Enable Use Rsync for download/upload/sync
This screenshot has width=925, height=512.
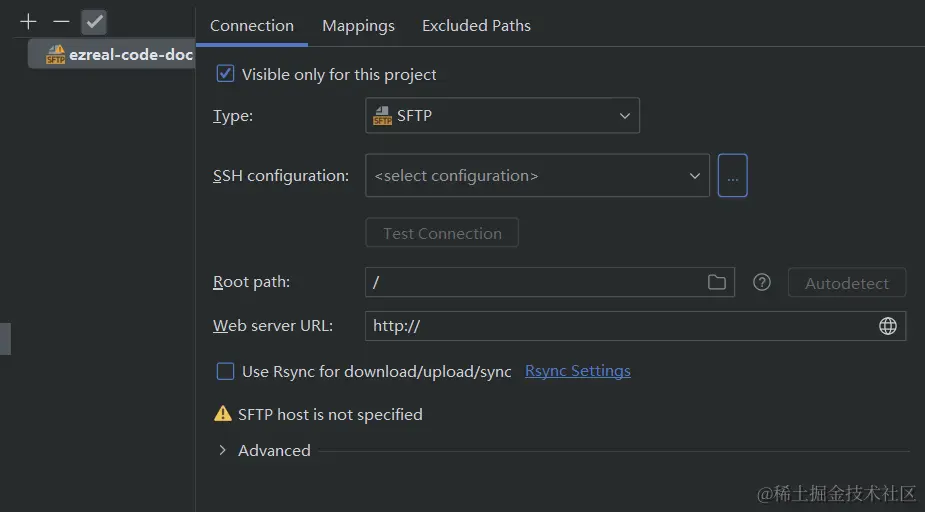pos(226,371)
